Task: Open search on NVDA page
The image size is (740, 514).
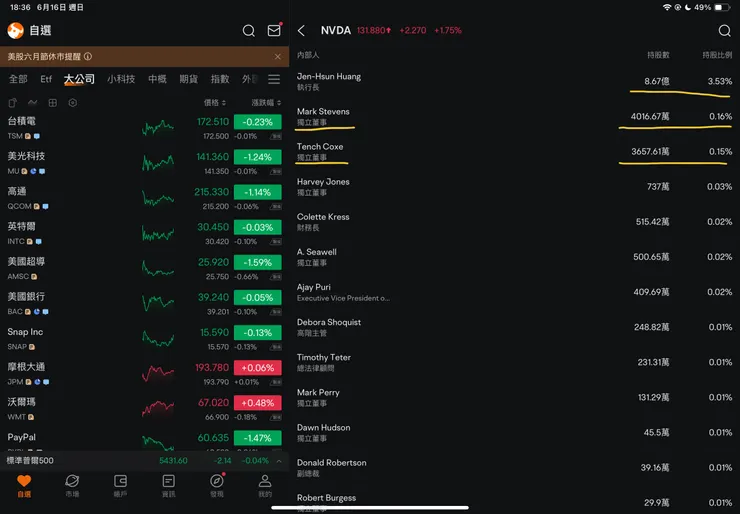Action: tap(724, 31)
